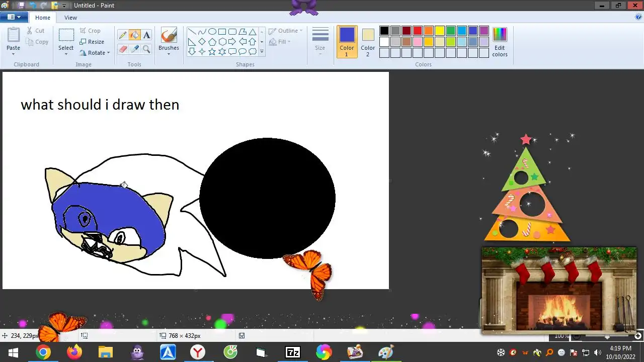Customize Quick Access Toolbar dropdown arrow

[64, 6]
